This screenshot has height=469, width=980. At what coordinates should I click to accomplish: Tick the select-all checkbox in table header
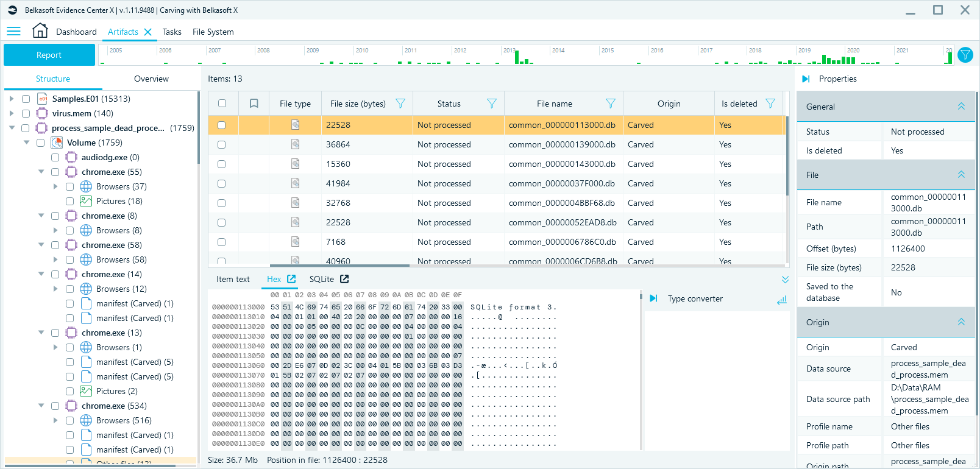point(222,104)
